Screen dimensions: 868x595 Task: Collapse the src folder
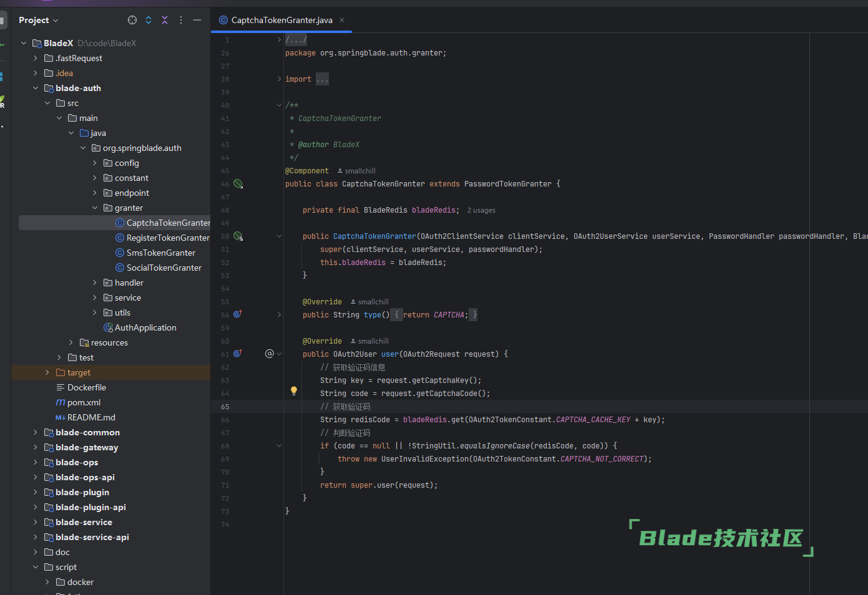coord(47,103)
